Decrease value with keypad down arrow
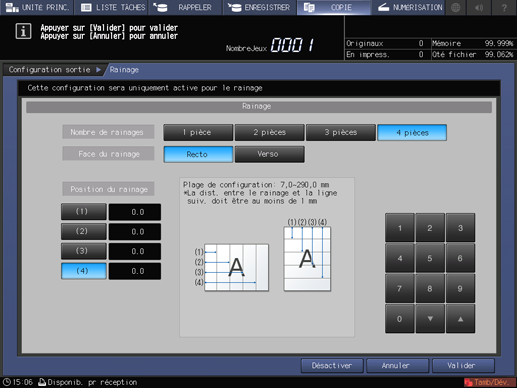Image resolution: width=517 pixels, height=388 pixels. coord(430,319)
